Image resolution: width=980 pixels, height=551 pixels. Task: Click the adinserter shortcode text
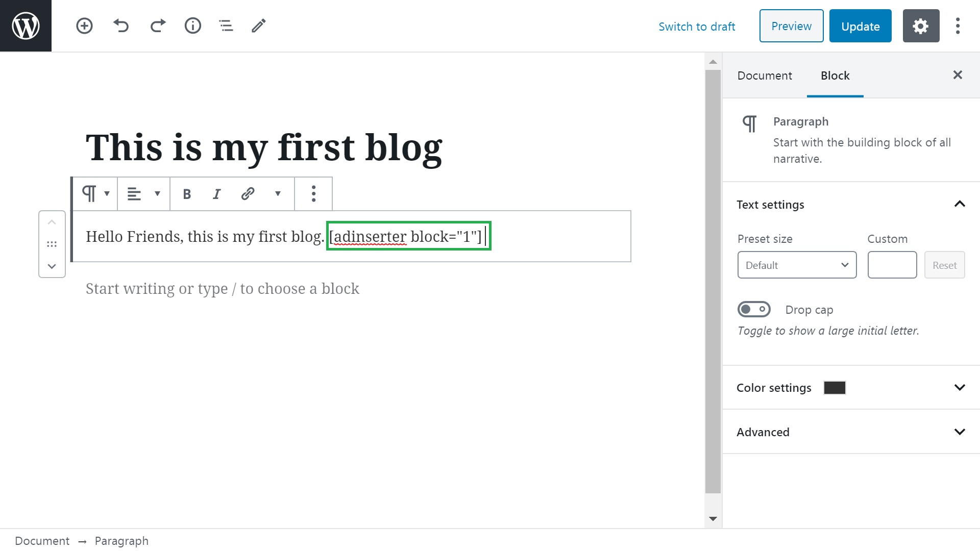pos(405,236)
